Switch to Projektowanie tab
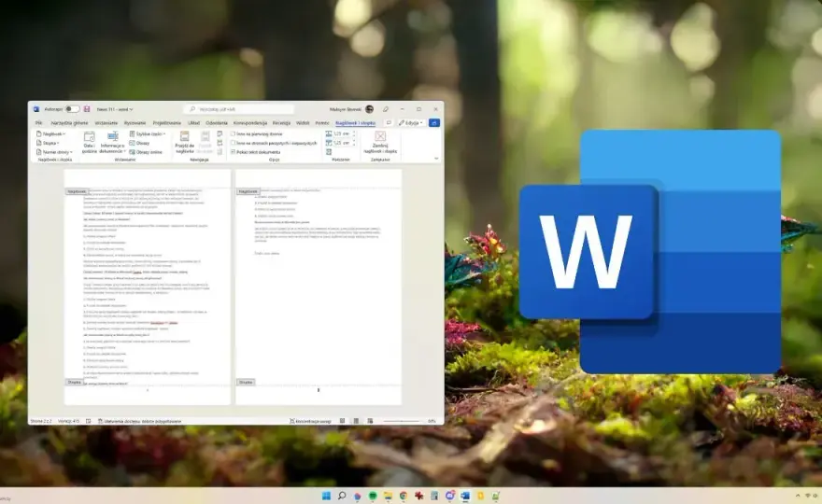 point(166,122)
